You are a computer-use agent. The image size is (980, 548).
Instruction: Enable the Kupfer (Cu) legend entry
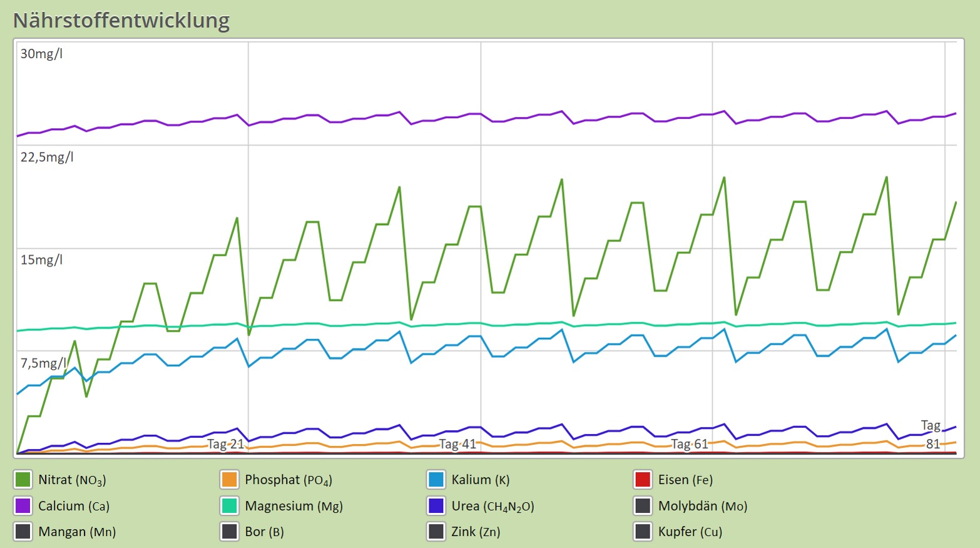tap(643, 531)
